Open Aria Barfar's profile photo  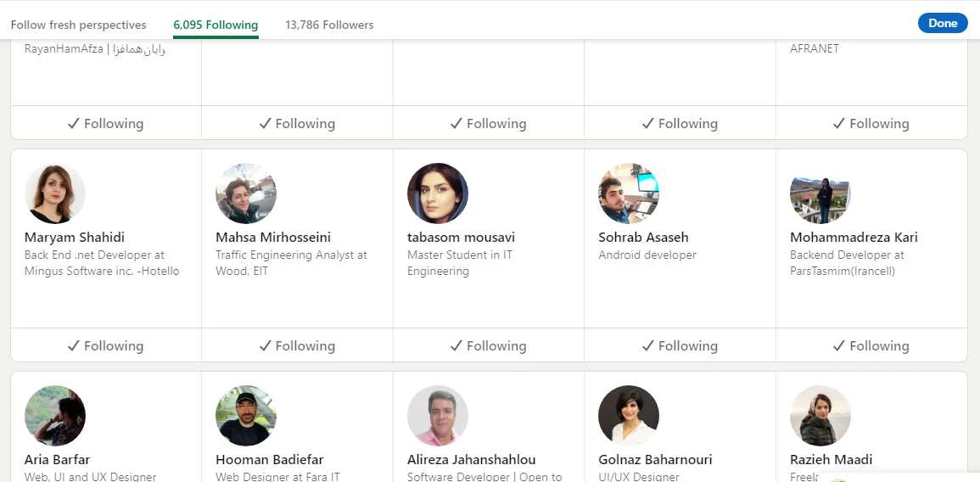[x=55, y=416]
